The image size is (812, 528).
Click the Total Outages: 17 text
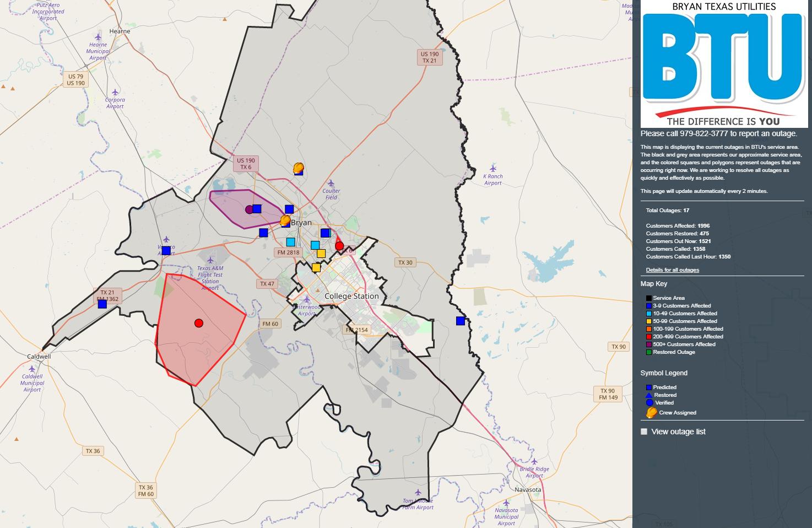(x=668, y=211)
